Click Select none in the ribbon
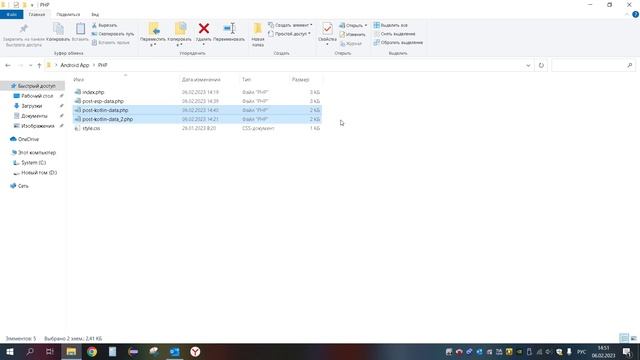The width and height of the screenshot is (640, 360). pos(394,34)
